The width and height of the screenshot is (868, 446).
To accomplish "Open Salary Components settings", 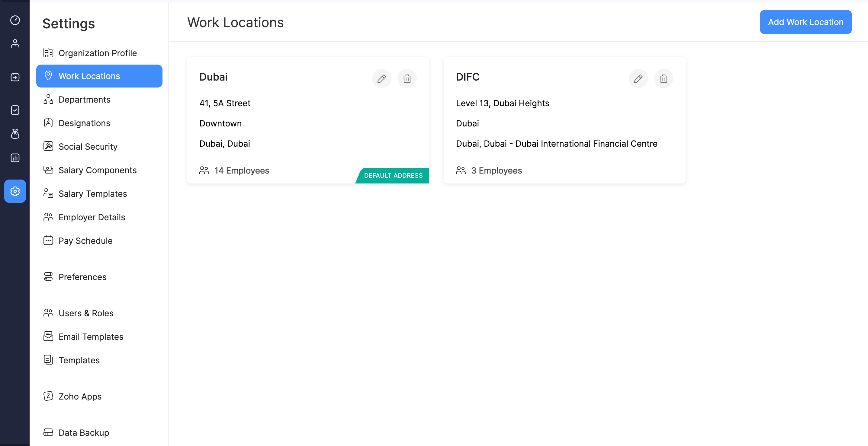I will click(98, 170).
